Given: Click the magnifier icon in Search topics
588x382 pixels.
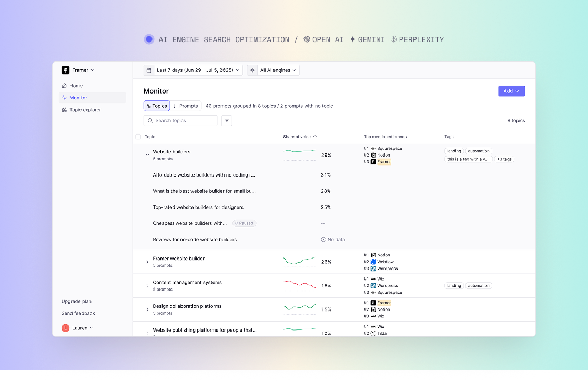Looking at the screenshot, I should pyautogui.click(x=150, y=121).
